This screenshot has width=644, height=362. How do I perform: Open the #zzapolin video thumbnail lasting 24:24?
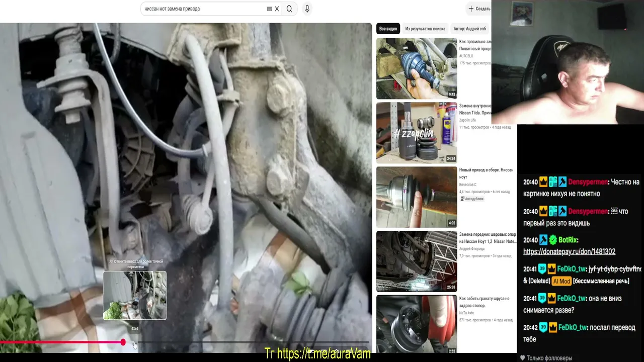coord(417,133)
